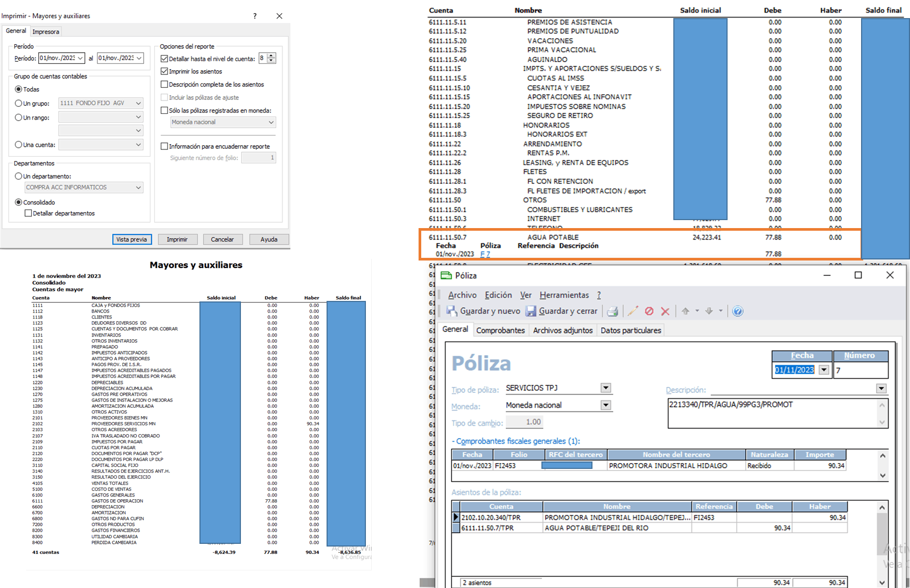The height and width of the screenshot is (588, 910).
Task: Enable Descripción completa de los asientos
Action: 164,84
